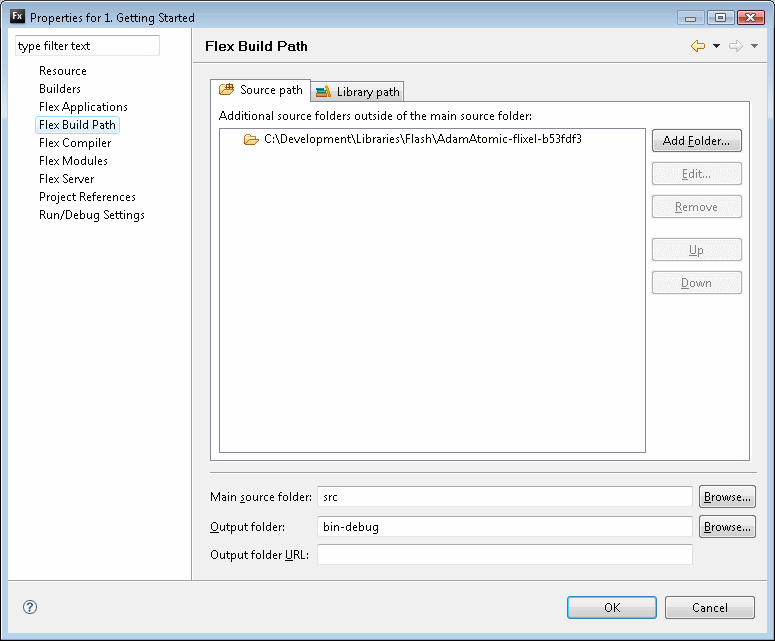Click the help question mark icon
The height and width of the screenshot is (641, 775).
[x=30, y=607]
